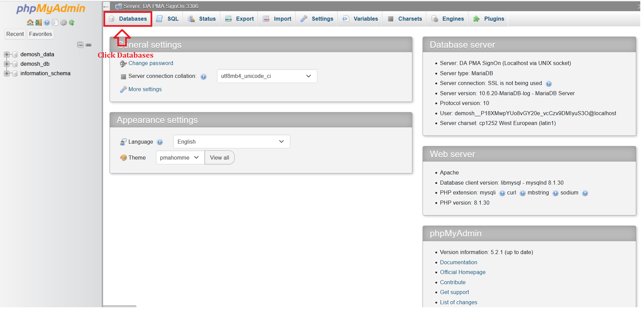Click the Home house icon
This screenshot has height=311, width=644.
(30, 23)
